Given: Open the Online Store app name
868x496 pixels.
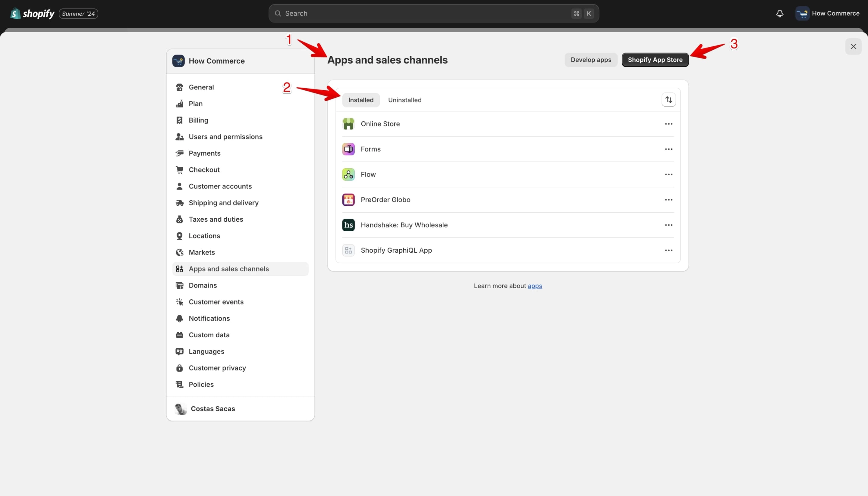Looking at the screenshot, I should (x=380, y=124).
